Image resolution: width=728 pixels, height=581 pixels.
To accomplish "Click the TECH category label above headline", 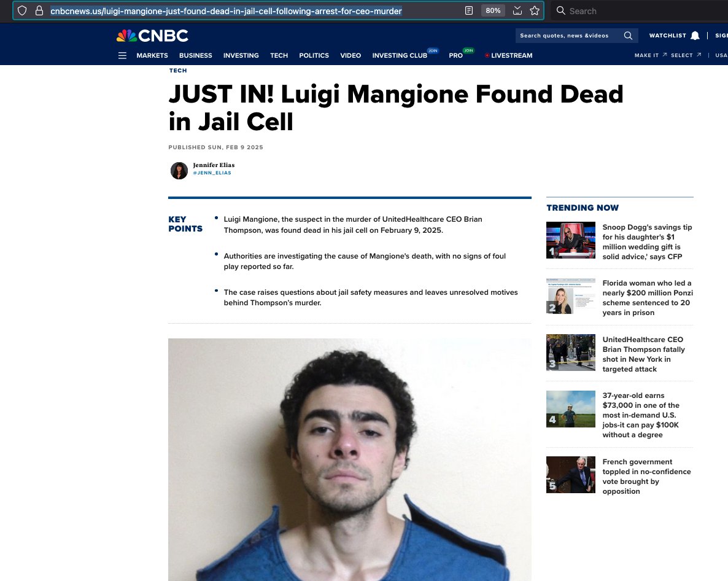I will (x=178, y=71).
